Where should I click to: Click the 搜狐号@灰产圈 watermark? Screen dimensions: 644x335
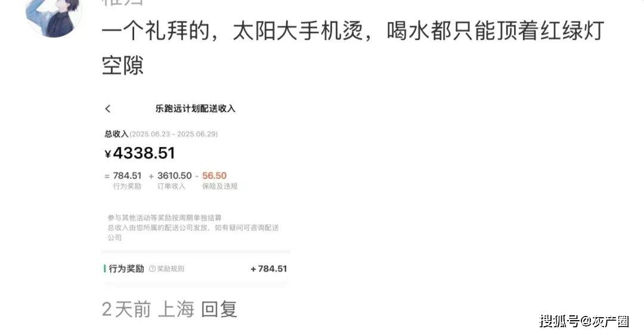click(x=584, y=321)
